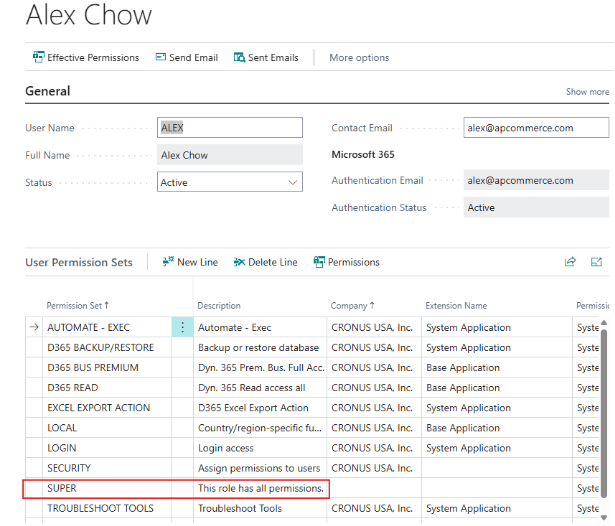Open the AUTOMATE - EXEC row three-dot menu

click(x=182, y=328)
